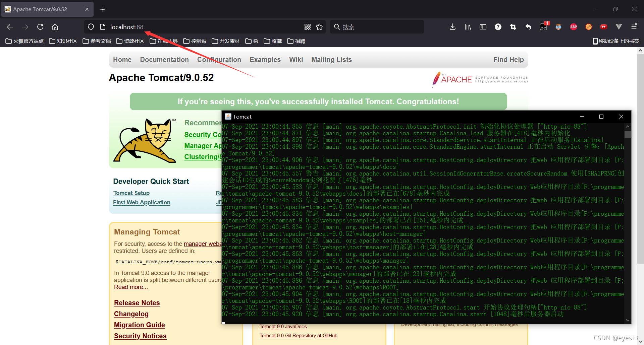644x345 pixels.
Task: Open the browser home page icon
Action: [x=55, y=27]
